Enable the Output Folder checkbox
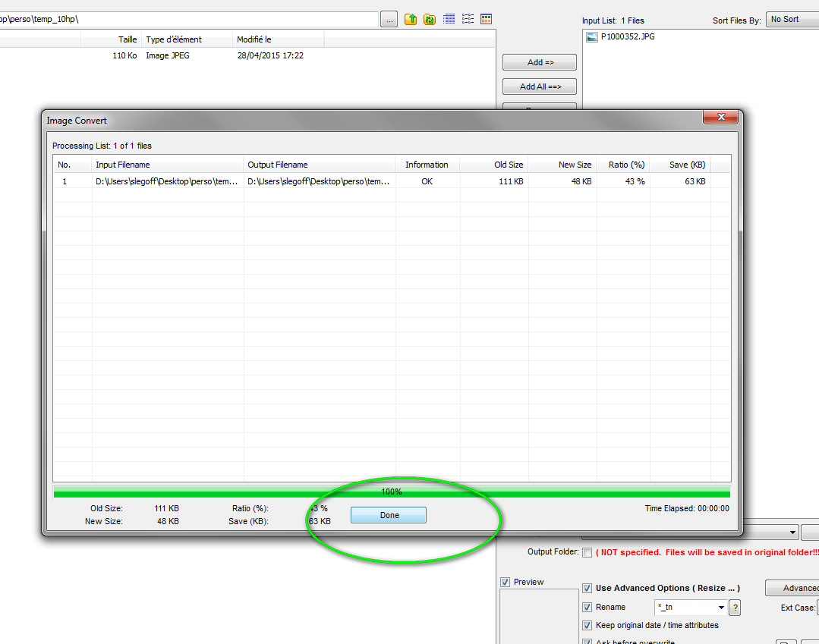Screen dimensions: 819x644 click(587, 552)
